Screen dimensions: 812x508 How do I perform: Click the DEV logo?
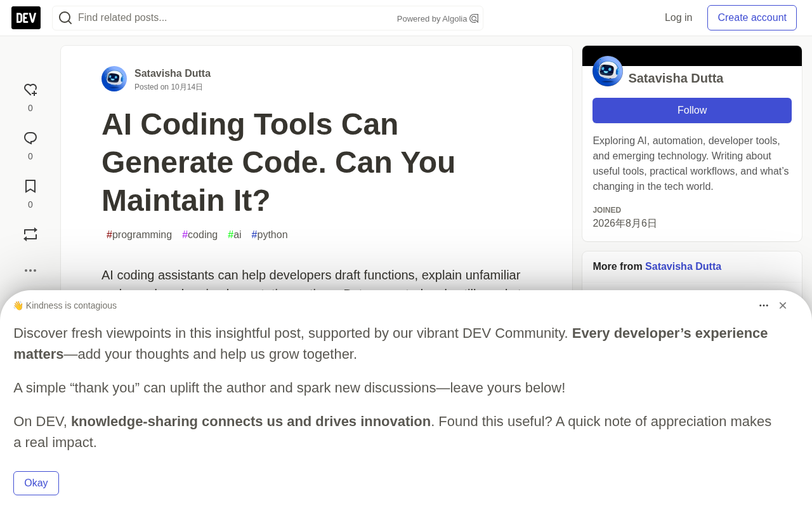(x=26, y=18)
